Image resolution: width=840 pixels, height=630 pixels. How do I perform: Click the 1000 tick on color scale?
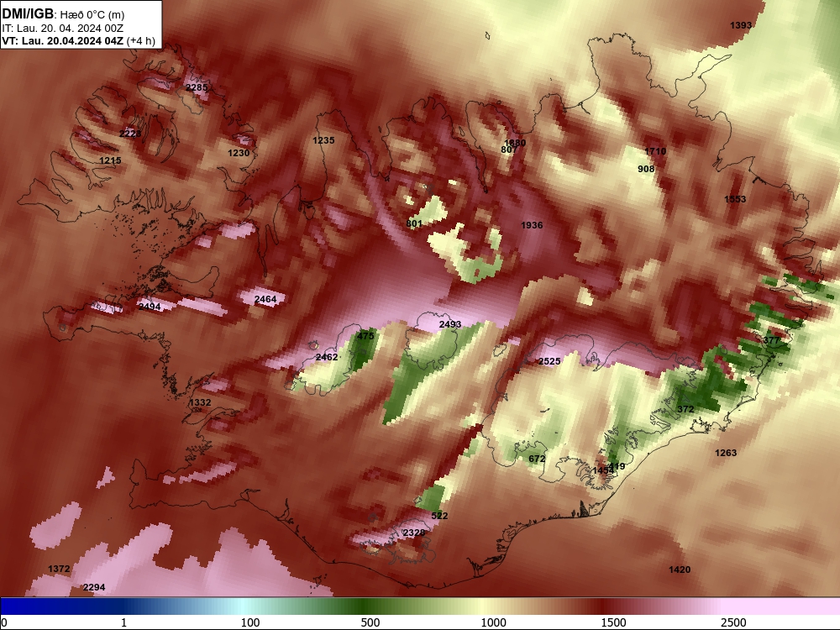point(493,622)
